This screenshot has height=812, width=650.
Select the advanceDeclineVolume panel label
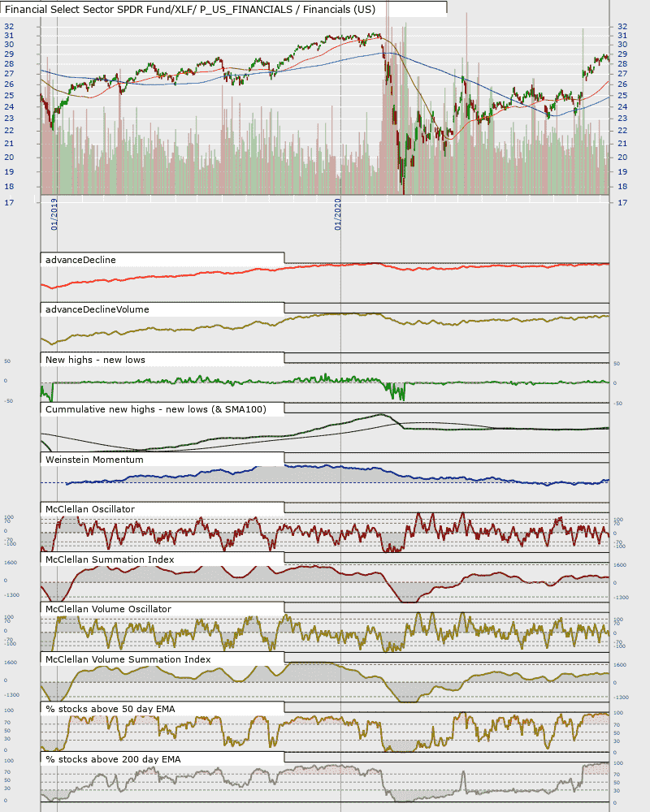tap(97, 309)
